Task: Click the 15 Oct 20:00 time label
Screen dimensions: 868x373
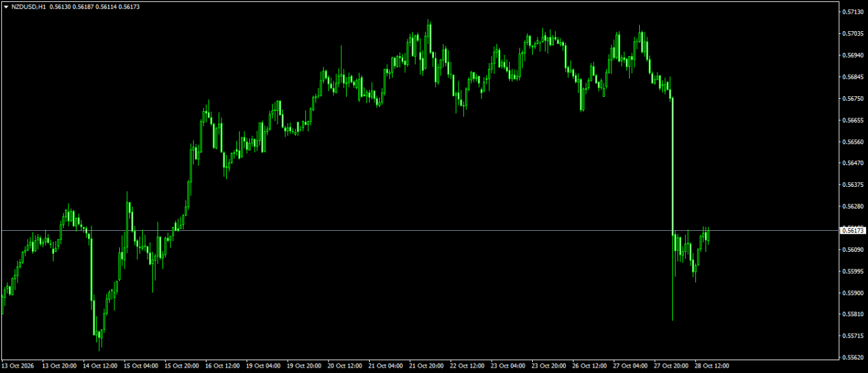Action: [181, 366]
